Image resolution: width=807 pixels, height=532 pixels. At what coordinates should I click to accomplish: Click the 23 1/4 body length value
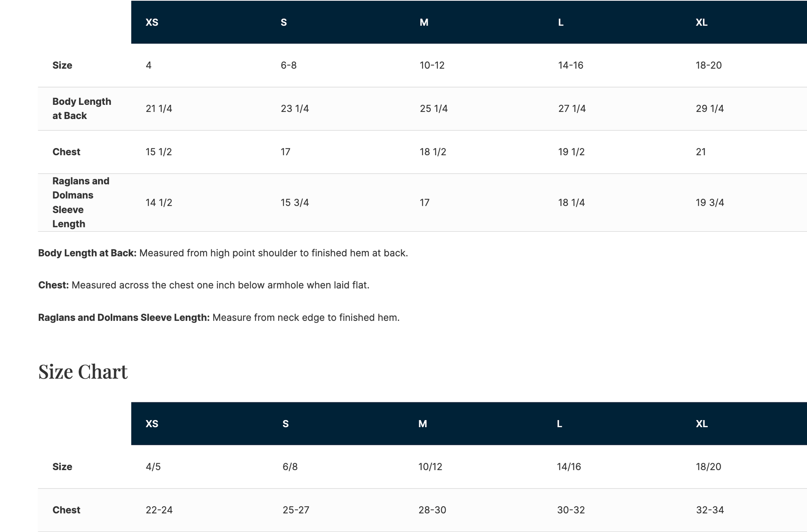pos(295,108)
